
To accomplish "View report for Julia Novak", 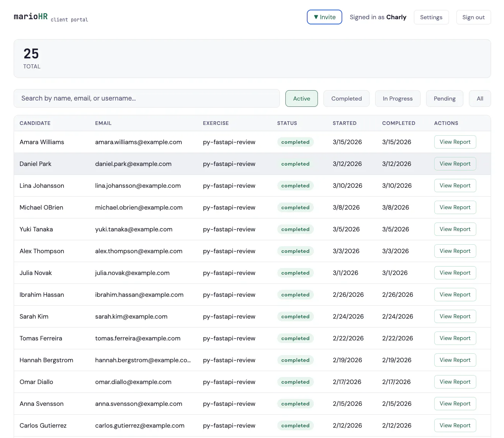I will point(455,273).
